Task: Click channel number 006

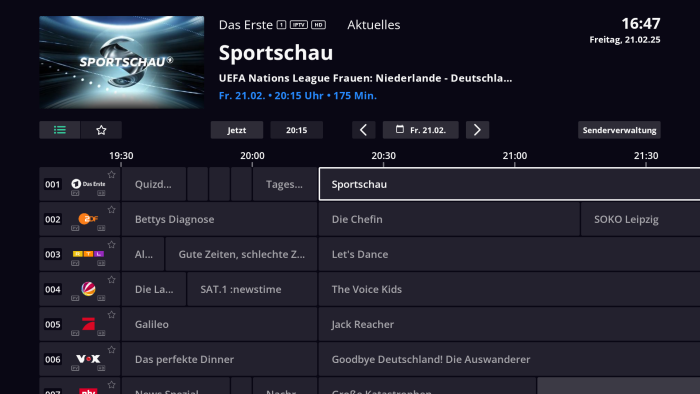Action: click(x=52, y=359)
